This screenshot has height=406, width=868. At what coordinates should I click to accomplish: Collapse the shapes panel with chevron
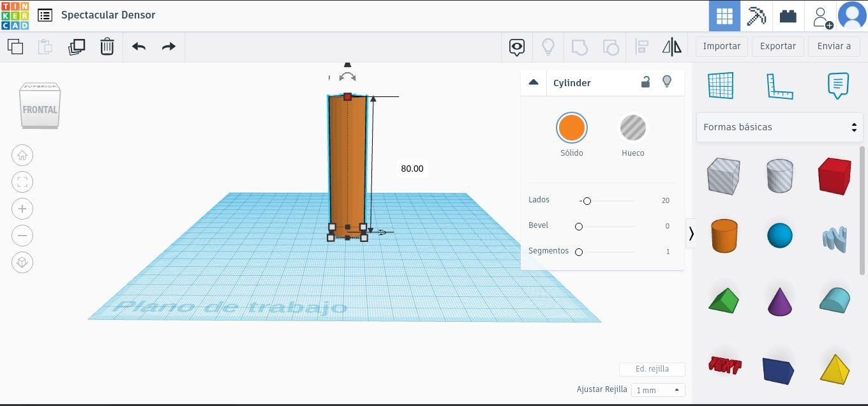691,234
